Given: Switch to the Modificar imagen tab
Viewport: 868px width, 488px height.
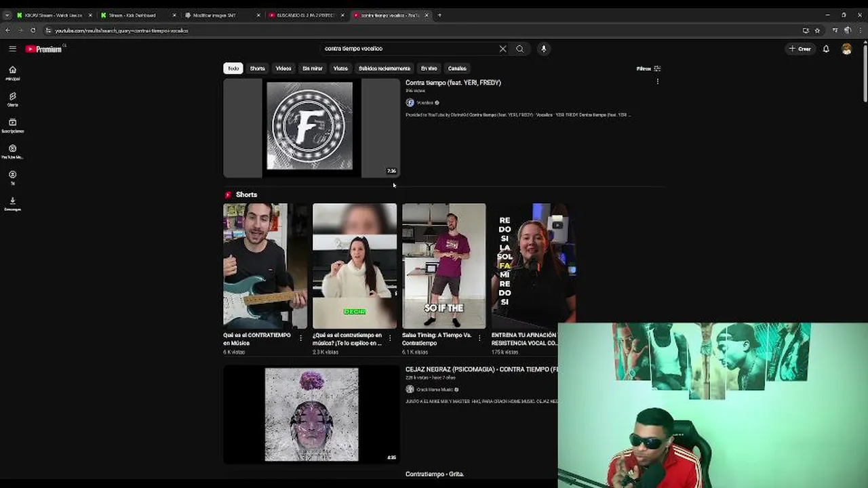Looking at the screenshot, I should (221, 15).
